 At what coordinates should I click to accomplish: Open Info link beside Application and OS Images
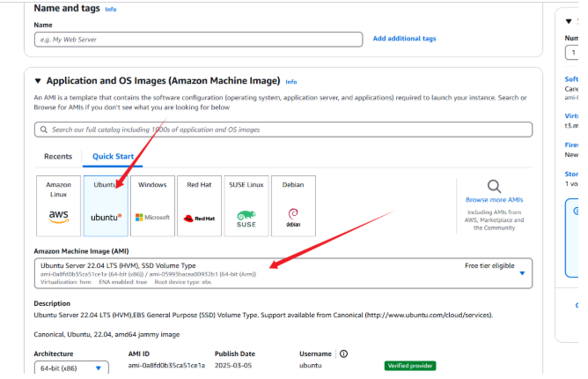coord(291,82)
